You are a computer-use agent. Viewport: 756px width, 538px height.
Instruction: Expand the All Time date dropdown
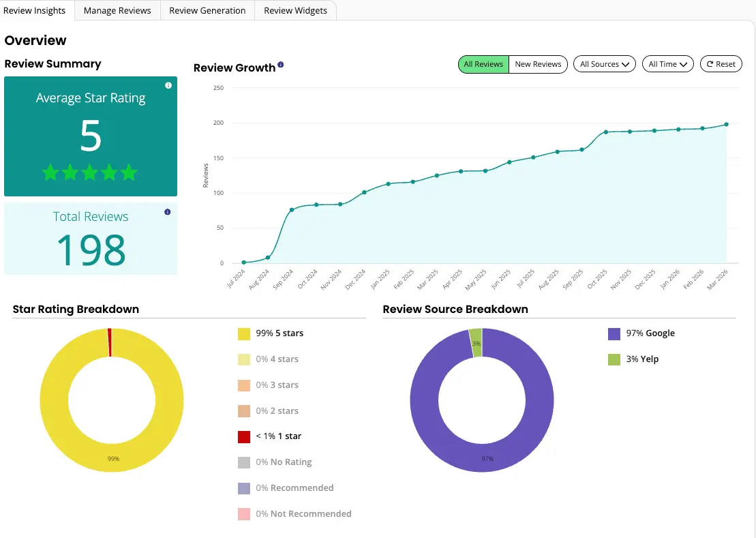point(667,64)
